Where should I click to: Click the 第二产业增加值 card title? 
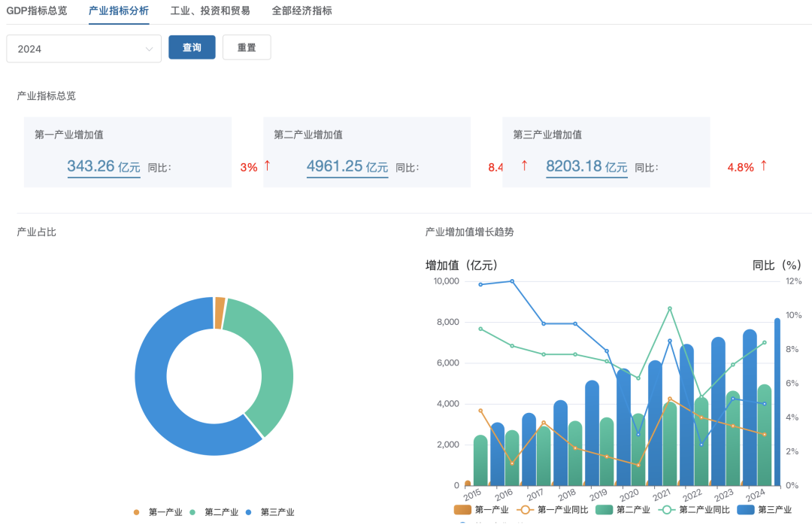308,135
